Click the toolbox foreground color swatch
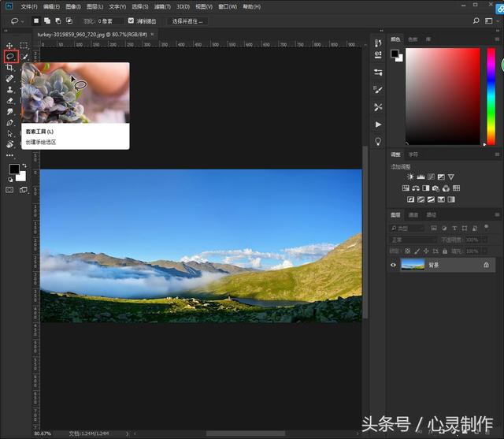This screenshot has width=504, height=439. click(x=13, y=169)
